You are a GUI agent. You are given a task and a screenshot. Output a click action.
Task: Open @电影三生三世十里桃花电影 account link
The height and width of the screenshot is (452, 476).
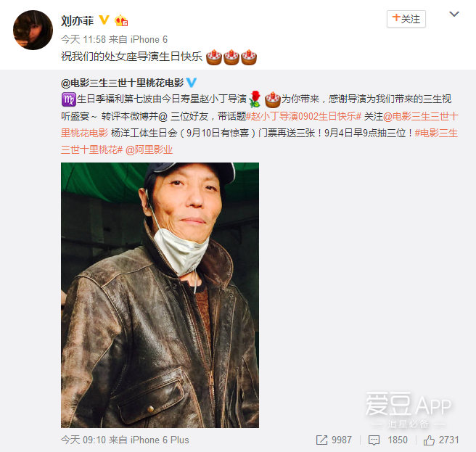tap(123, 83)
